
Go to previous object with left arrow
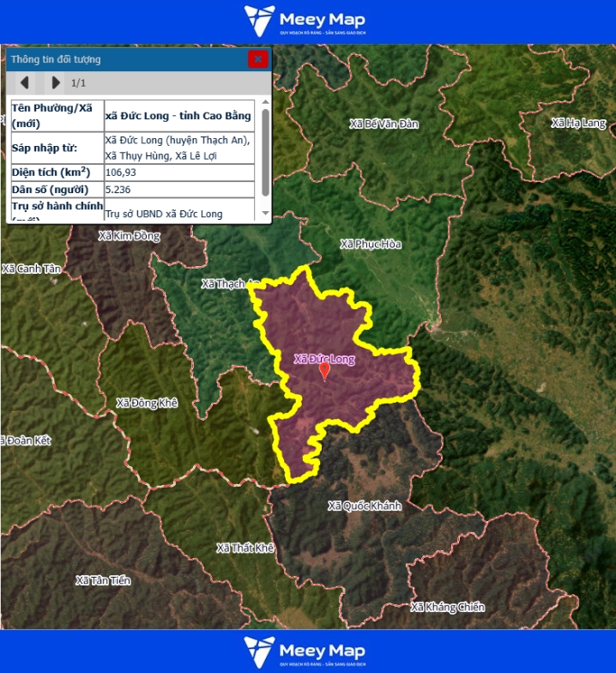point(25,82)
